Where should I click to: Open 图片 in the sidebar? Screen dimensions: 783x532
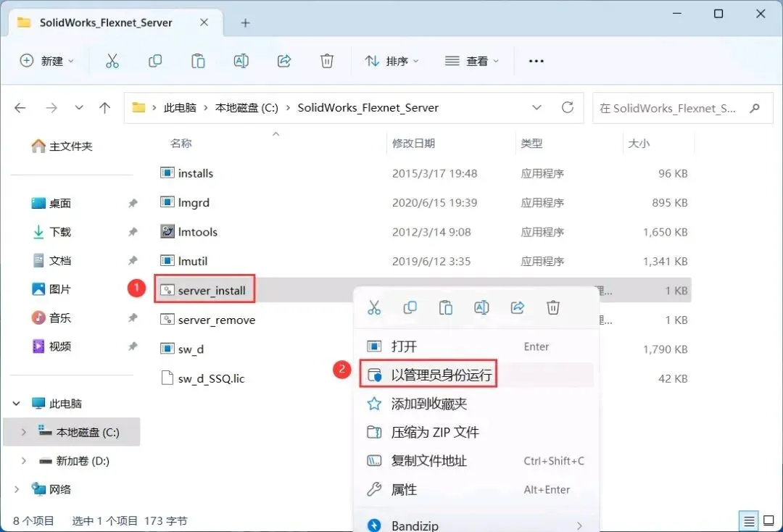point(51,289)
